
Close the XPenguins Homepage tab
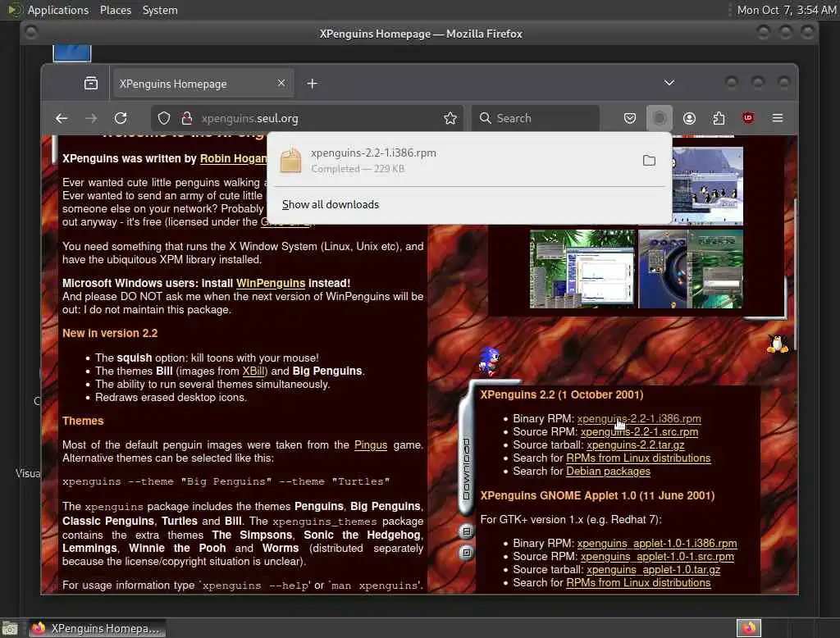pyautogui.click(x=281, y=83)
